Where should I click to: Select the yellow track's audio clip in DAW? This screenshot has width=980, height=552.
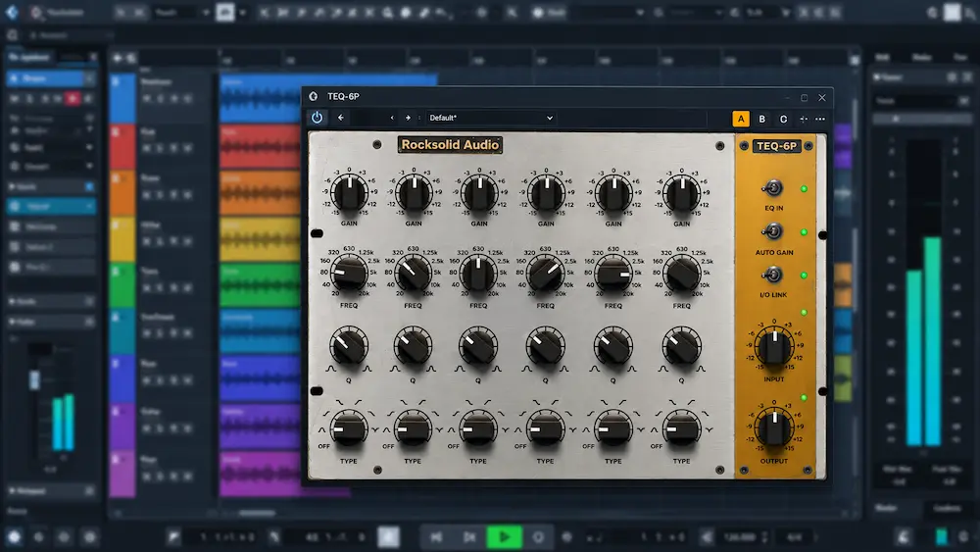coord(260,239)
